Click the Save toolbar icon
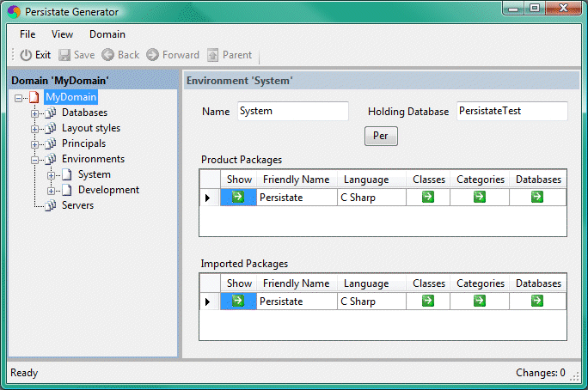The height and width of the screenshot is (390, 588). 64,55
